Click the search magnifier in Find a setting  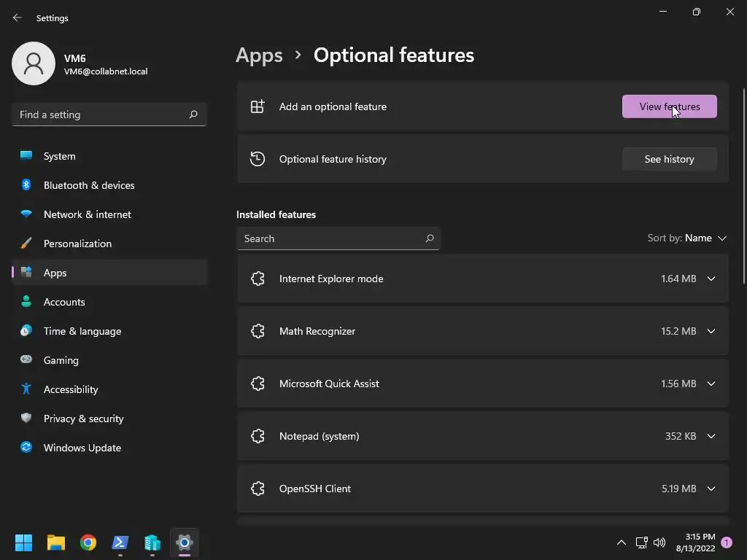[193, 114]
